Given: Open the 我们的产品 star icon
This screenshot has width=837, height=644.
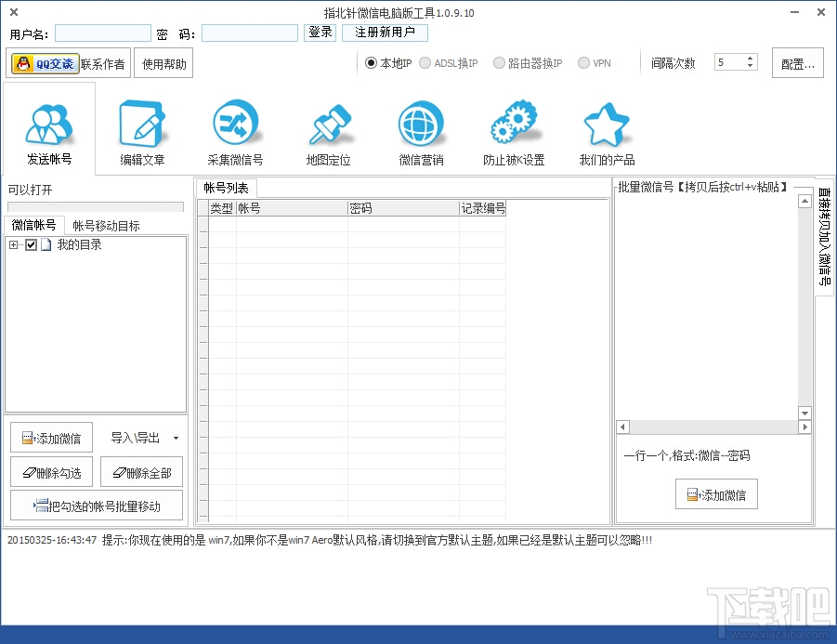Looking at the screenshot, I should coord(607,125).
